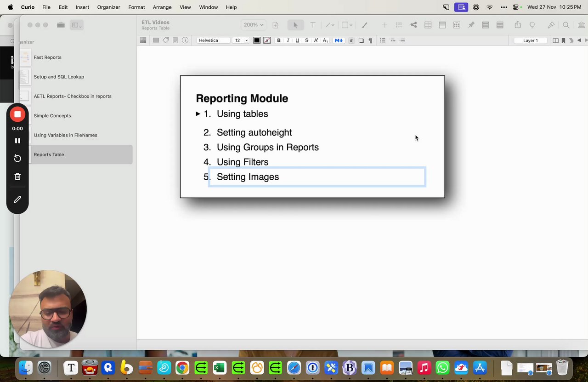
Task: Insert a mind map figure
Action: (x=413, y=25)
